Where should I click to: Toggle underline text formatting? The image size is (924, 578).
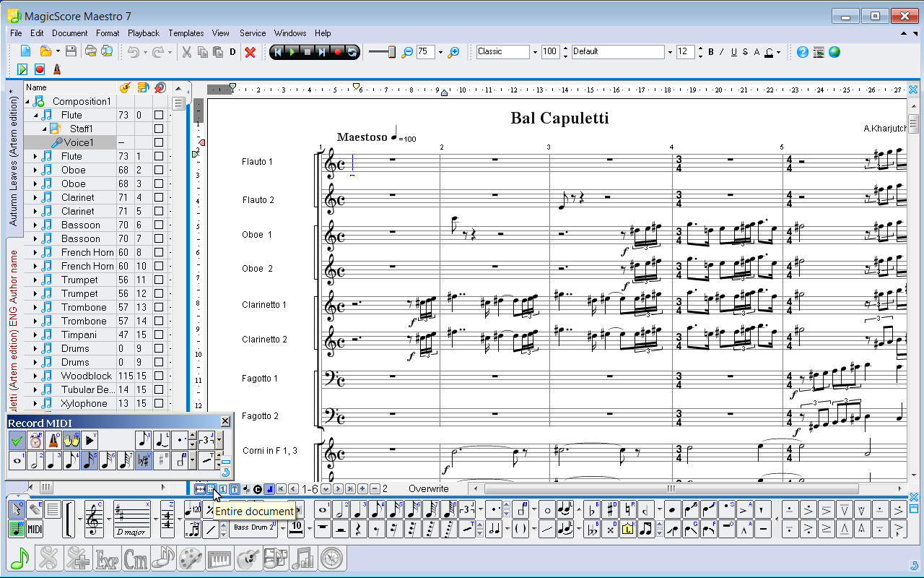[x=733, y=52]
